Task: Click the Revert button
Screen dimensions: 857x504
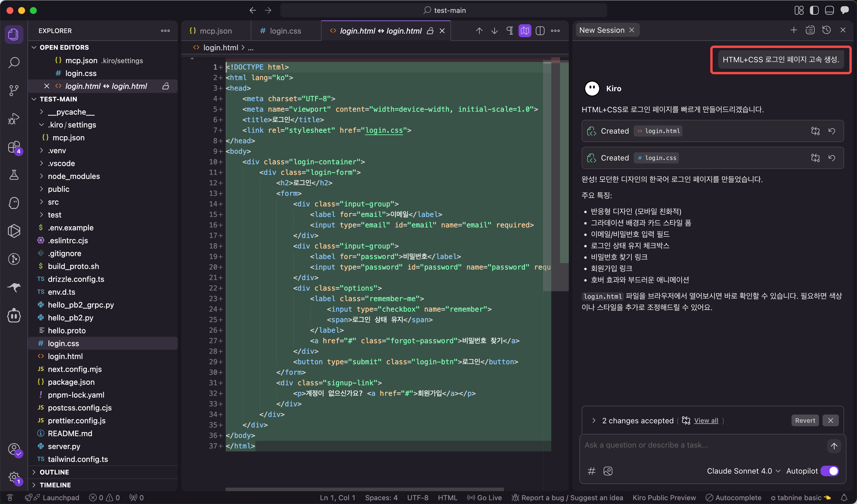Action: pos(805,420)
